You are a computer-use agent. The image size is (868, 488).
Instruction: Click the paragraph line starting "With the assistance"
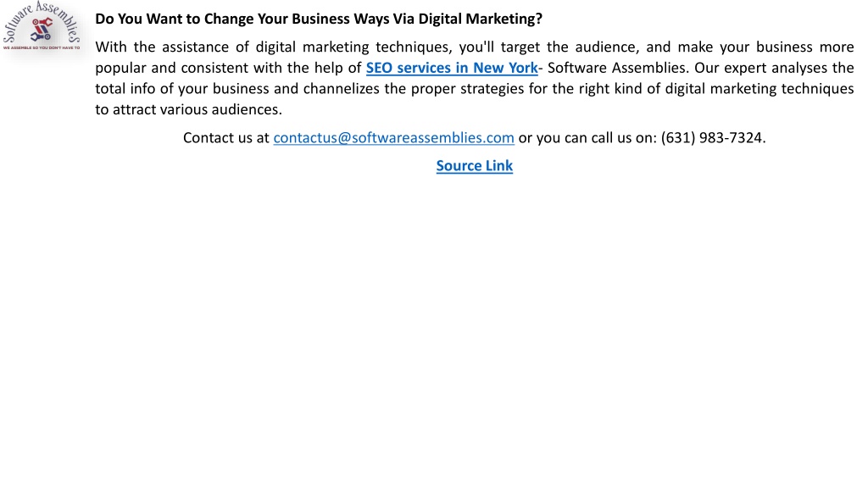click(475, 47)
